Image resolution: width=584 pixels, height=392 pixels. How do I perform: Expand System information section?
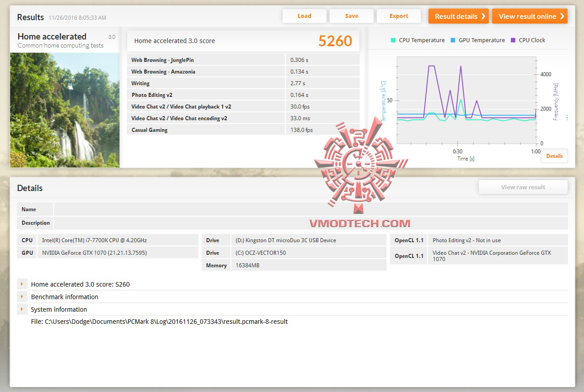click(x=22, y=309)
